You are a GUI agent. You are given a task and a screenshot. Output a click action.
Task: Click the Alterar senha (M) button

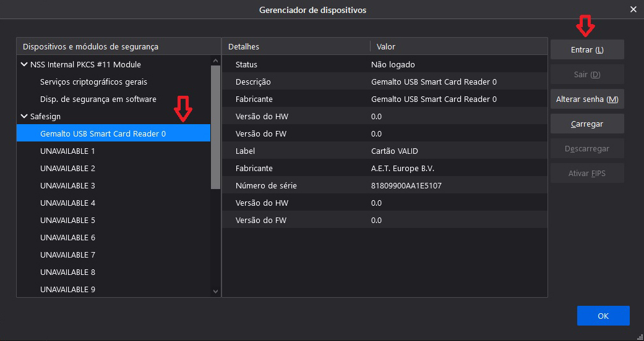(587, 99)
